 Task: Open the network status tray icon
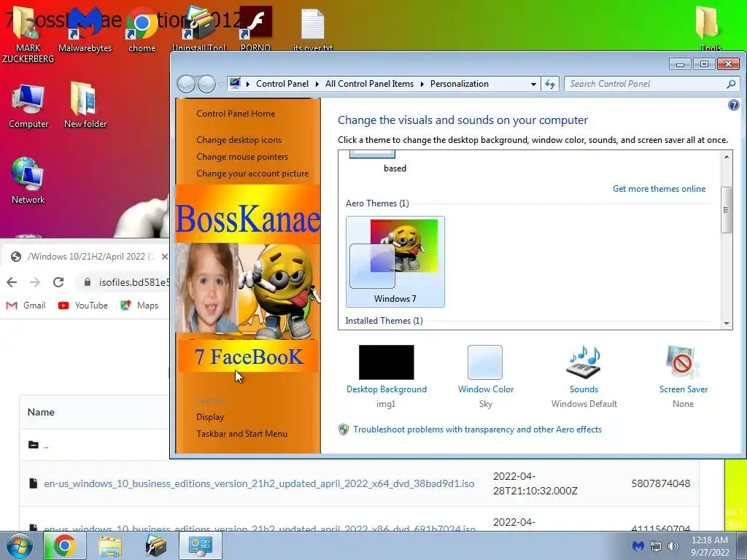(x=656, y=545)
